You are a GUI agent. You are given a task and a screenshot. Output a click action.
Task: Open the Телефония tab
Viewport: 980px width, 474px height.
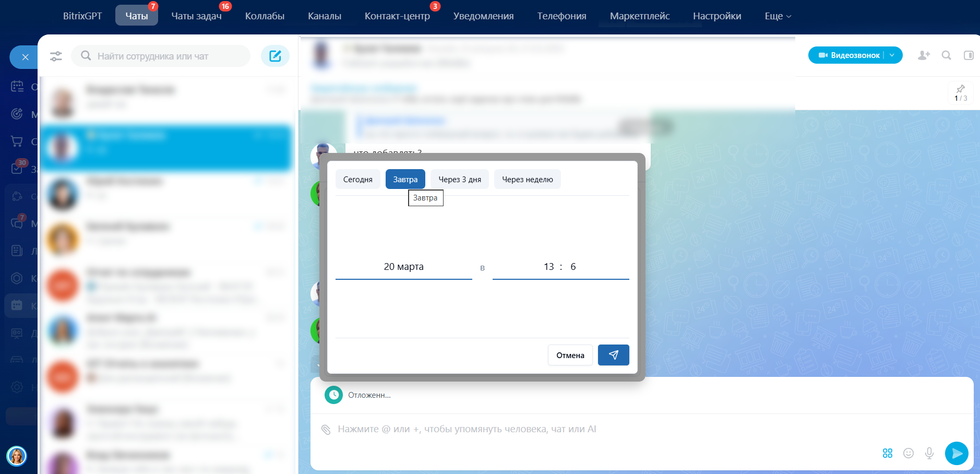[562, 16]
